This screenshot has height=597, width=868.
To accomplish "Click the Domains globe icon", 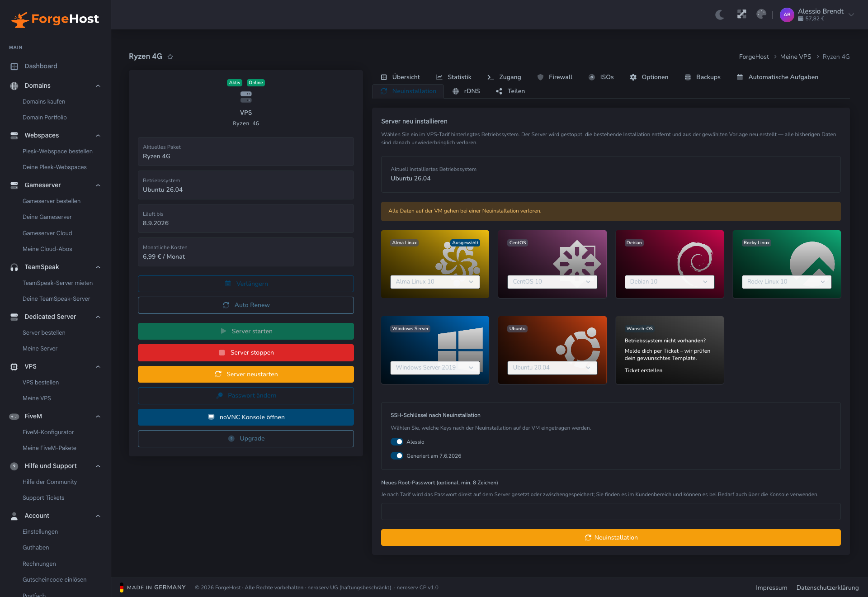I will coord(14,85).
